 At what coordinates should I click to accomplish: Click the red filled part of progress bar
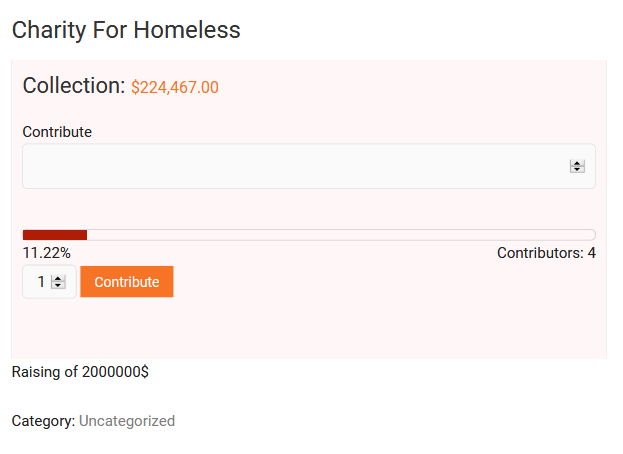coord(55,235)
